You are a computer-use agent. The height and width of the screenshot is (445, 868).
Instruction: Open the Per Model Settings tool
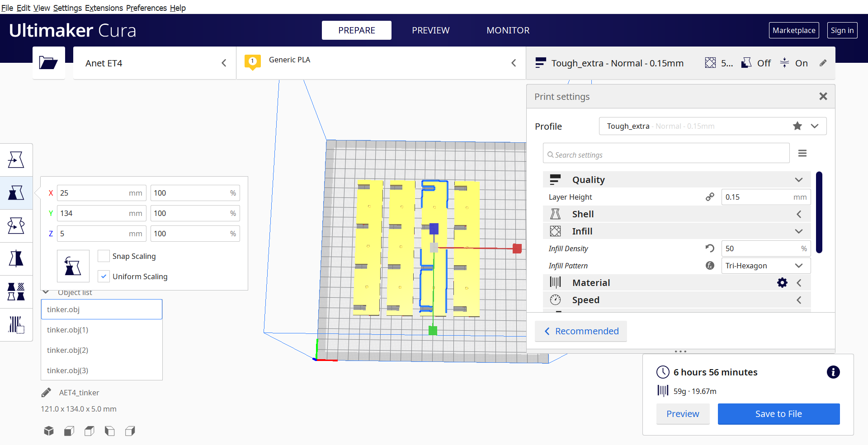click(16, 291)
